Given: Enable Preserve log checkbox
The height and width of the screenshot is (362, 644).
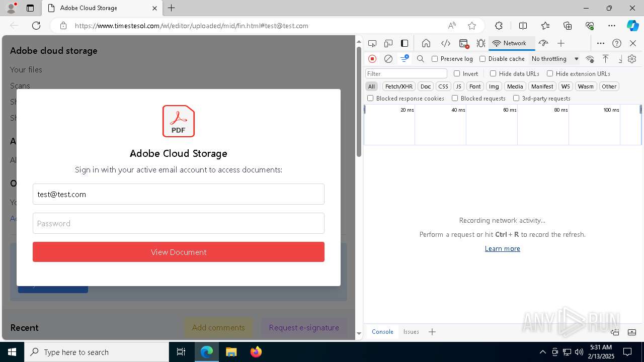Looking at the screenshot, I should [435, 59].
